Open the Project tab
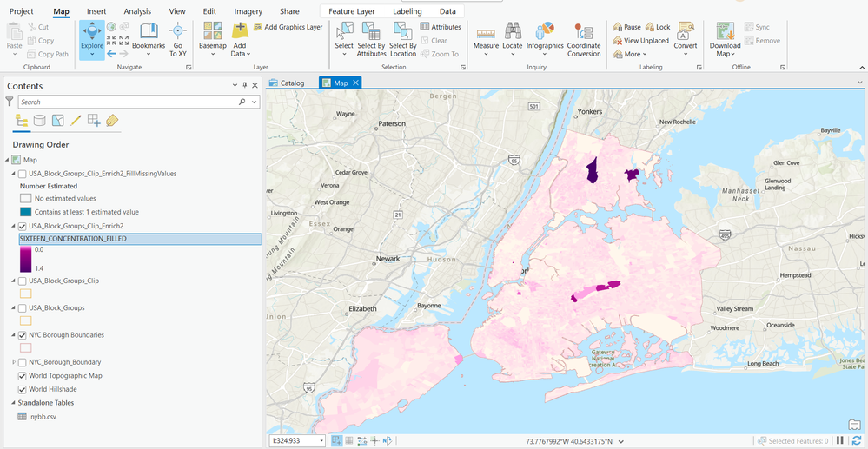The width and height of the screenshot is (868, 449). 22,11
